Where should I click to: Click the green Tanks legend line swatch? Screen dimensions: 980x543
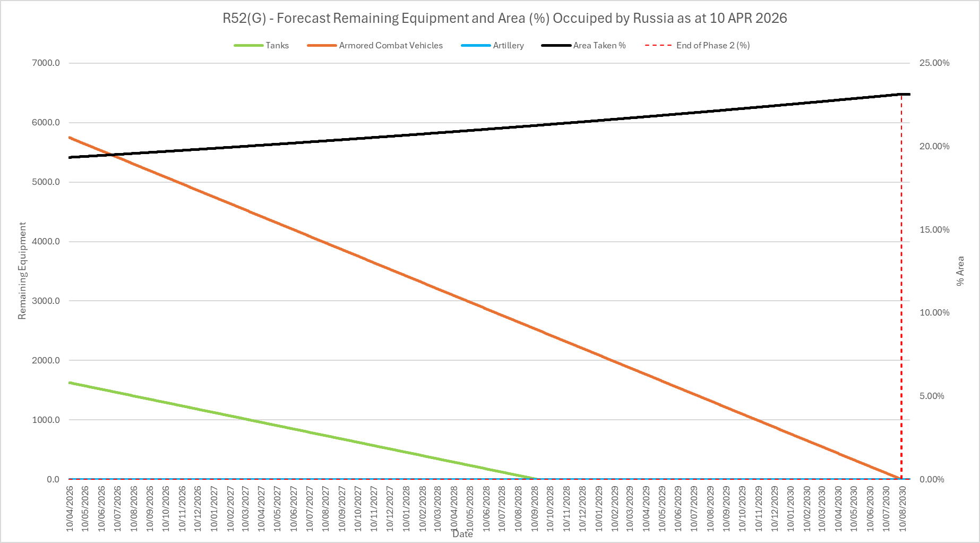point(248,46)
